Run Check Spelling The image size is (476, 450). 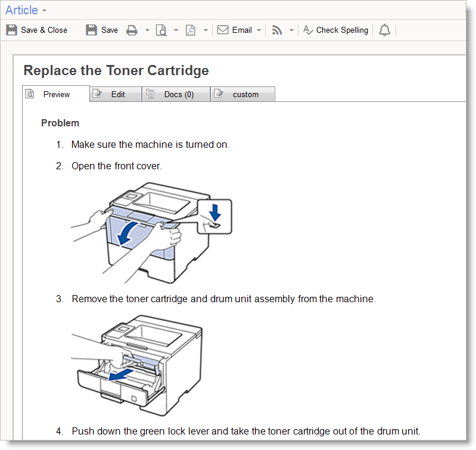tap(335, 30)
